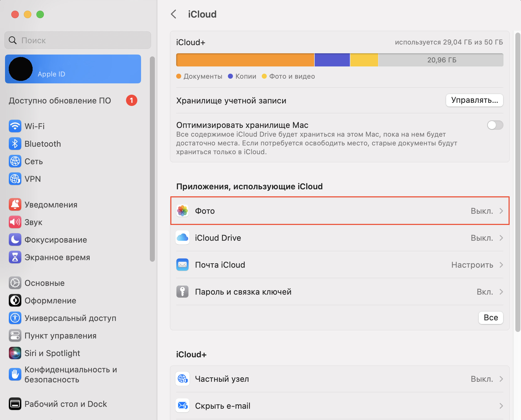Click the Apple ID avatar picture

(21, 69)
